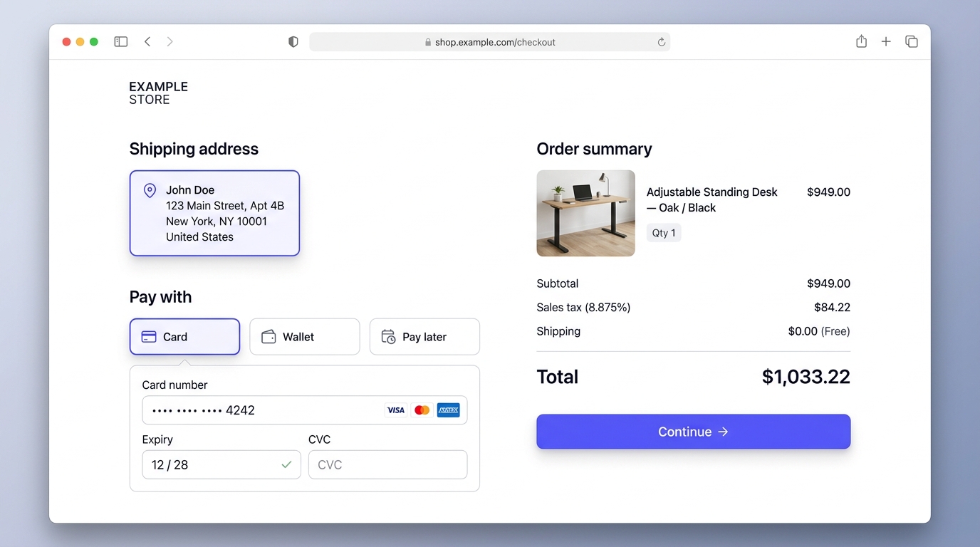This screenshot has width=980, height=547.
Task: Click the Qty 1 badge
Action: [664, 233]
